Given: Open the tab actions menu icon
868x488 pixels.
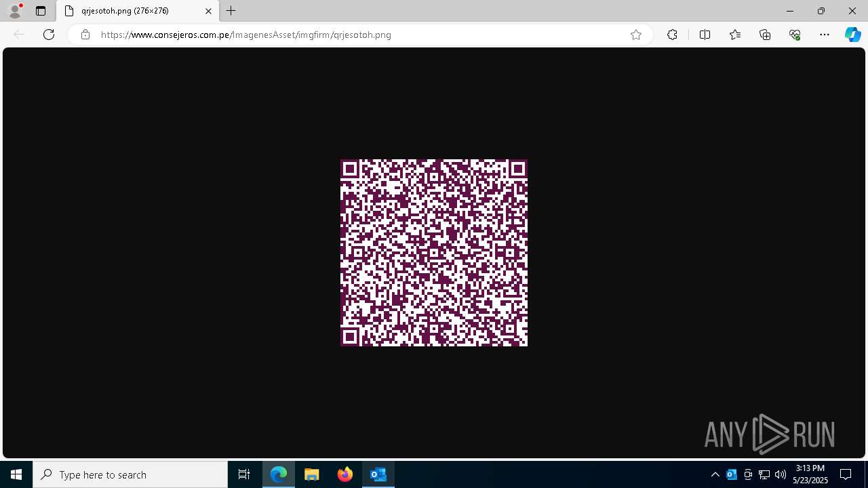Looking at the screenshot, I should pos(41,11).
